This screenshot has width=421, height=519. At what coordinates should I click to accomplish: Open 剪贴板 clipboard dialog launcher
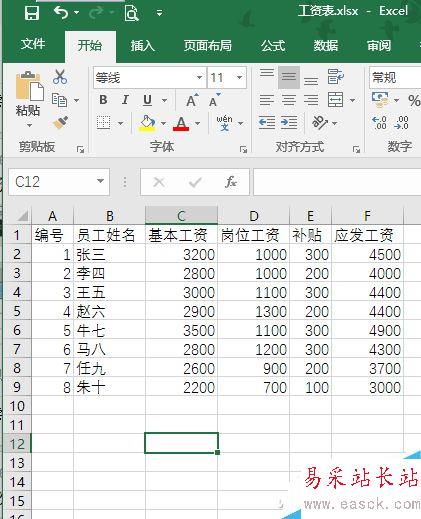point(80,150)
